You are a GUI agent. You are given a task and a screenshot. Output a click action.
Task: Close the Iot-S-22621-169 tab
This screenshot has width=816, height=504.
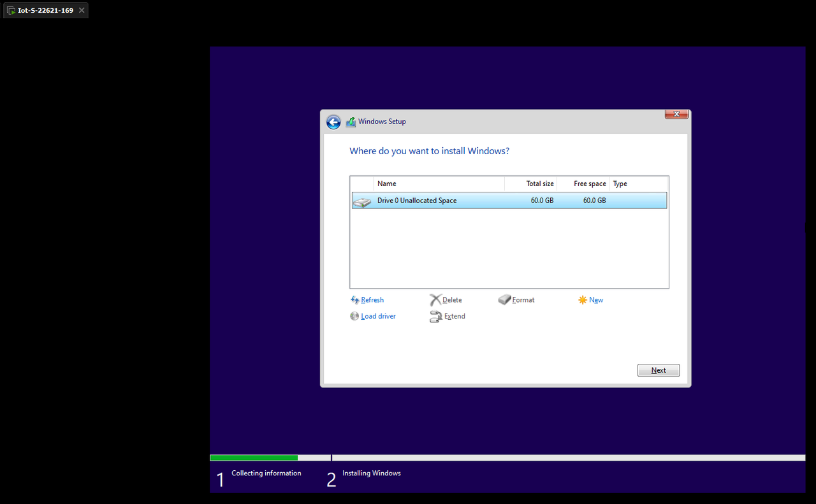click(82, 11)
